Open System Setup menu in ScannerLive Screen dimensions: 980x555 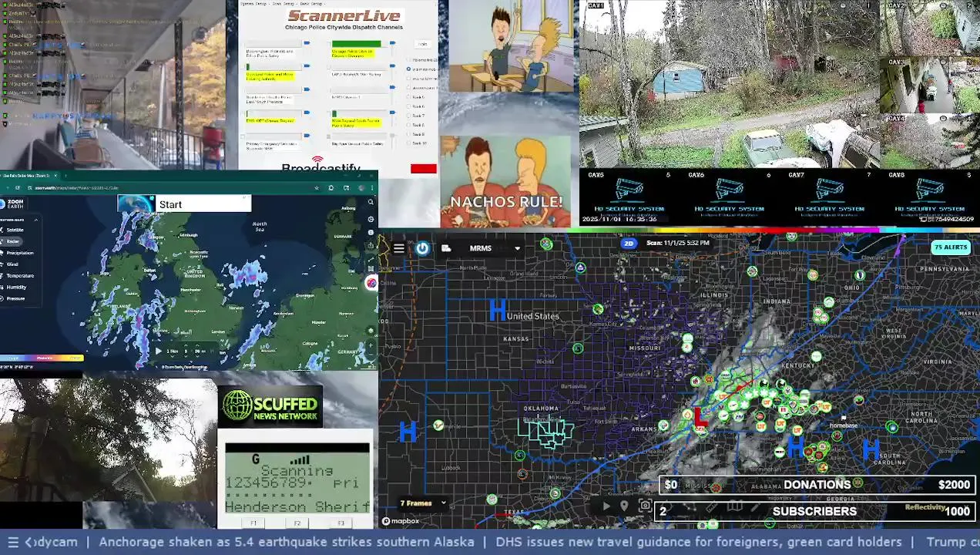(x=253, y=4)
